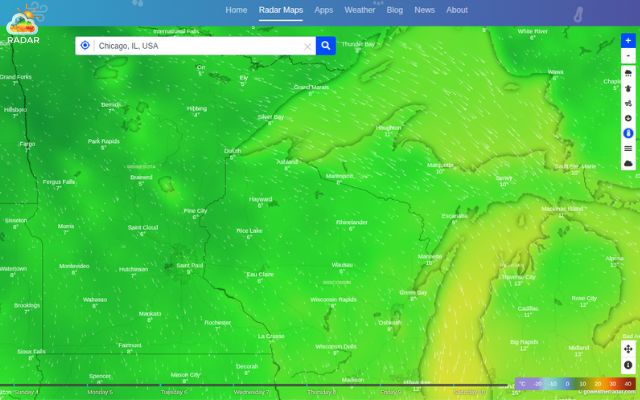
Task: Click the Fargo city label
Action: pyautogui.click(x=27, y=144)
